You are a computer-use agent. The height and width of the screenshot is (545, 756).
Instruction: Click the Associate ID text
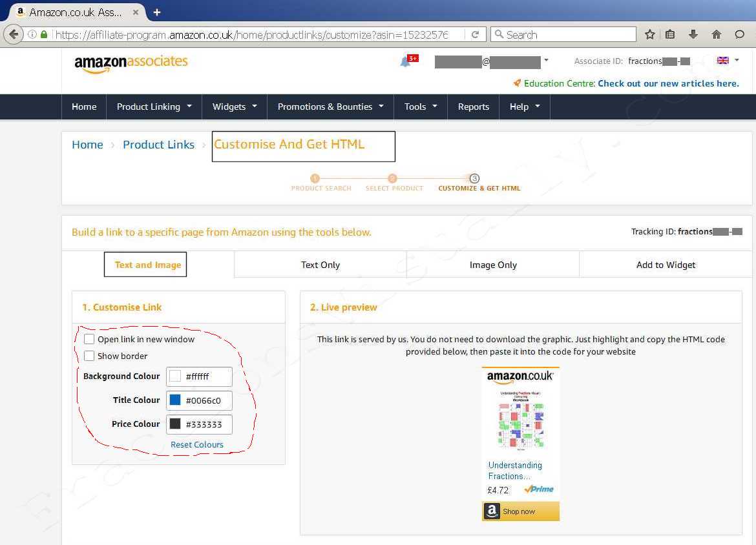pos(631,61)
